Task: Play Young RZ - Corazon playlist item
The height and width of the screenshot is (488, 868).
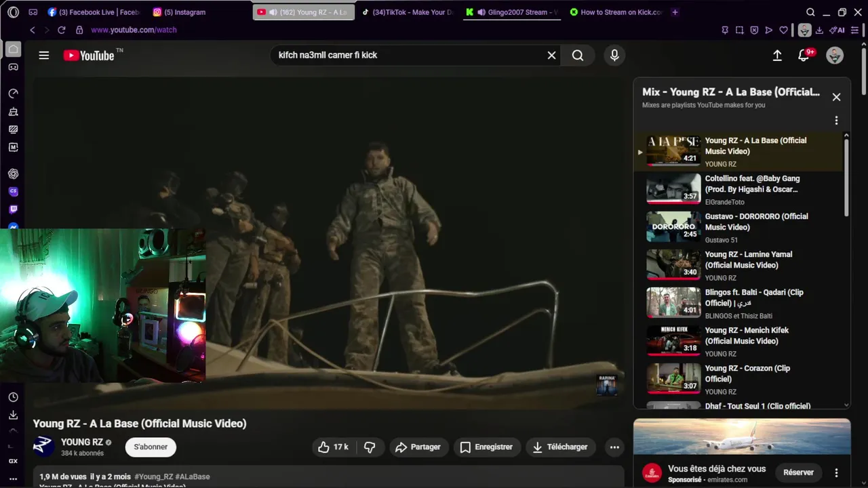Action: coord(739,380)
